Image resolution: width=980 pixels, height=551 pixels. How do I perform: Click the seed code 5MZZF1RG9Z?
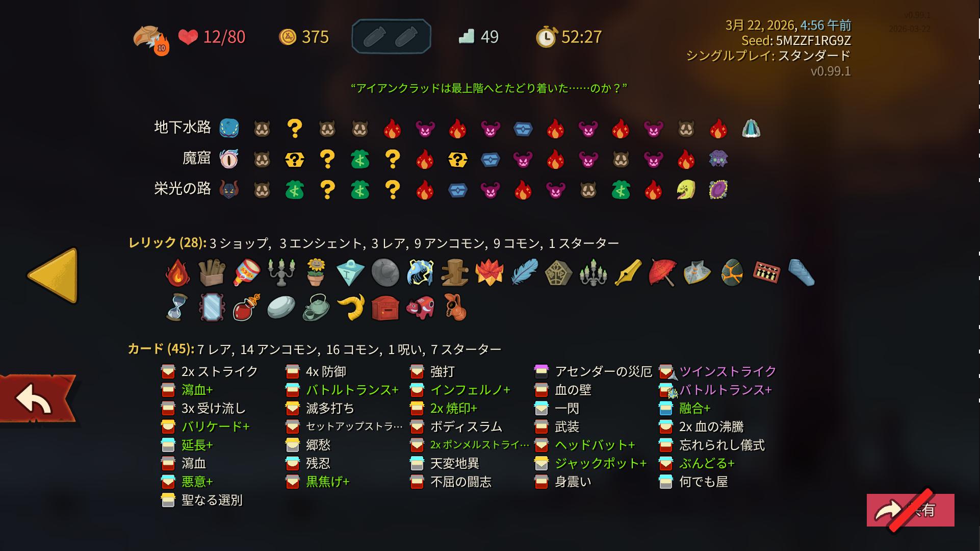(813, 40)
